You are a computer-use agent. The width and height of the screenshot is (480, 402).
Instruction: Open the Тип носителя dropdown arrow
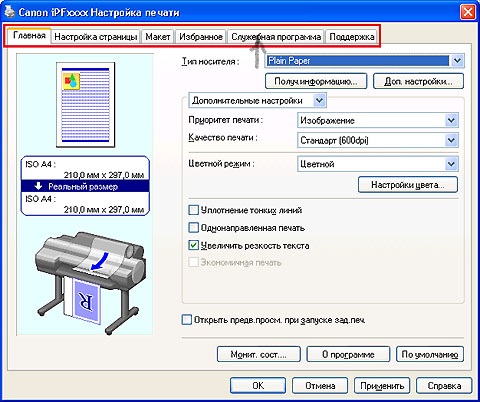tap(457, 61)
